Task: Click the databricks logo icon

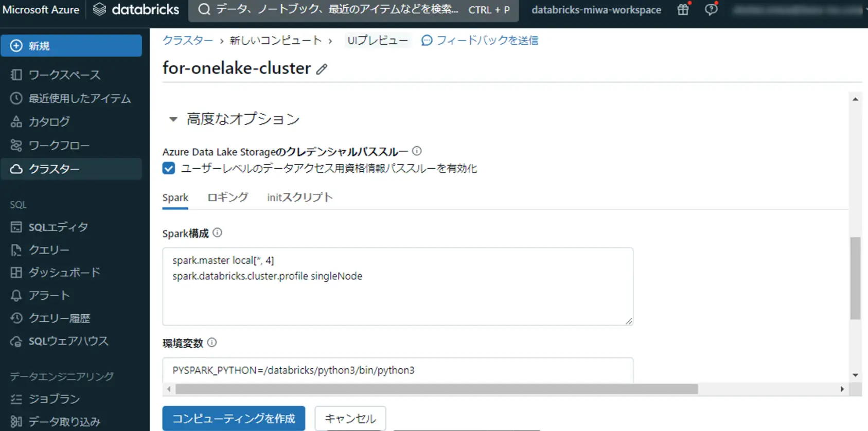Action: pos(99,9)
